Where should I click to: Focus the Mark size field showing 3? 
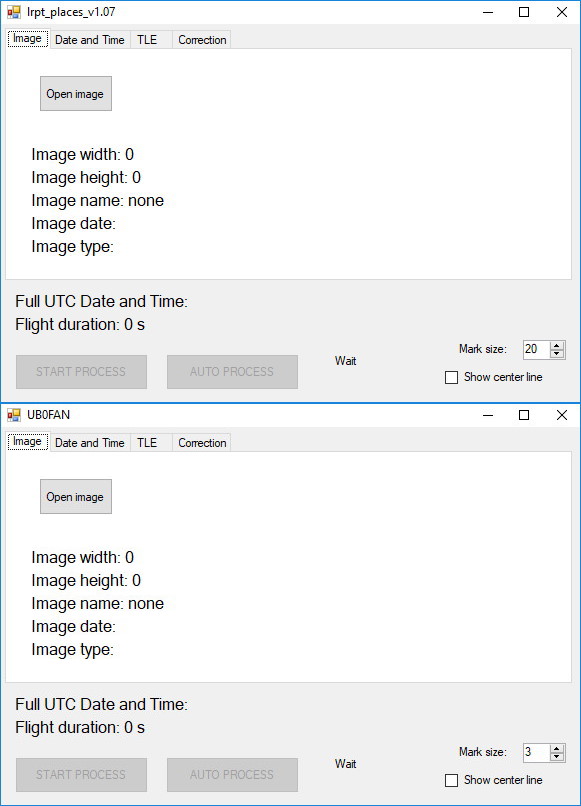536,753
